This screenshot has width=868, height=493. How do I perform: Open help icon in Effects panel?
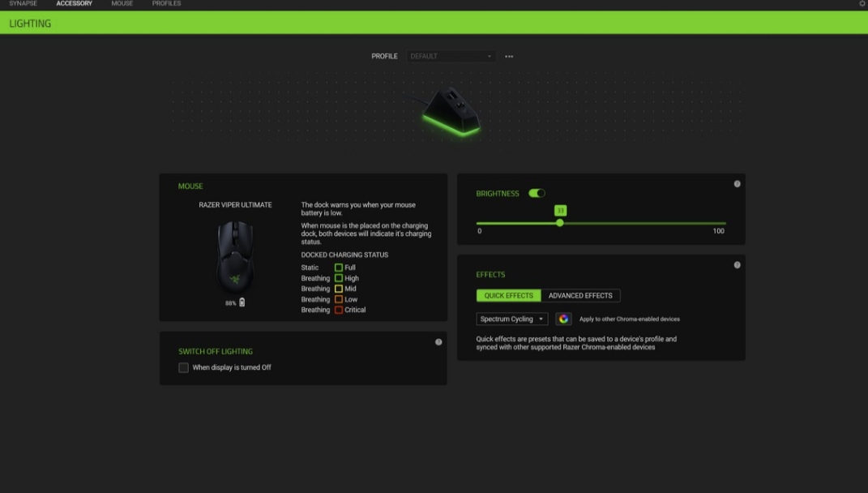click(x=737, y=265)
